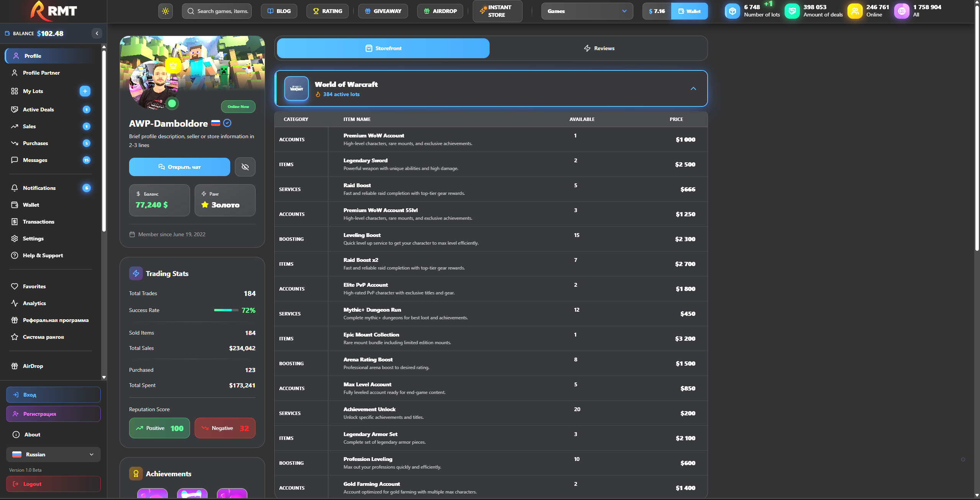Open Analytics pulse icon

(x=15, y=303)
